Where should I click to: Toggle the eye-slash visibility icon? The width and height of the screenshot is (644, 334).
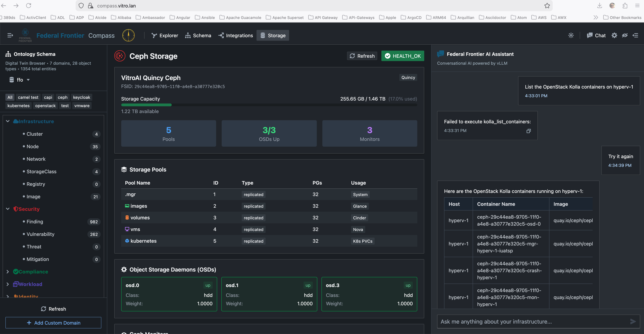coord(625,35)
